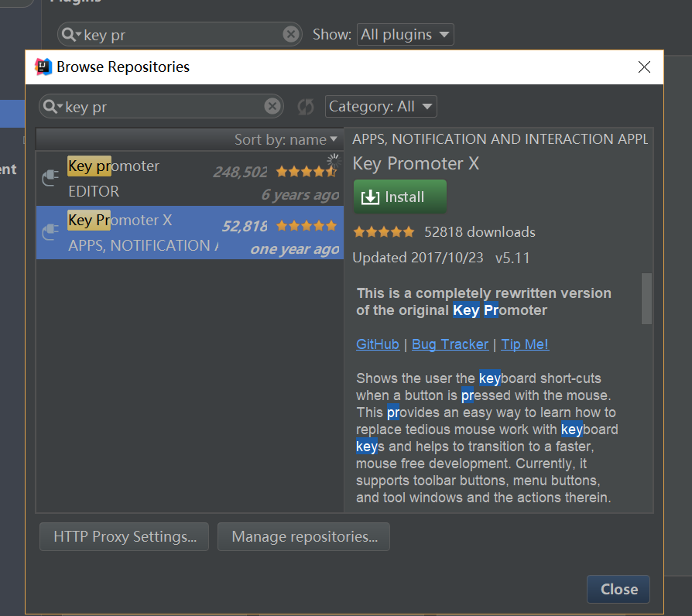Image resolution: width=692 pixels, height=616 pixels.
Task: Click the reload plugin list icon
Action: click(x=306, y=106)
